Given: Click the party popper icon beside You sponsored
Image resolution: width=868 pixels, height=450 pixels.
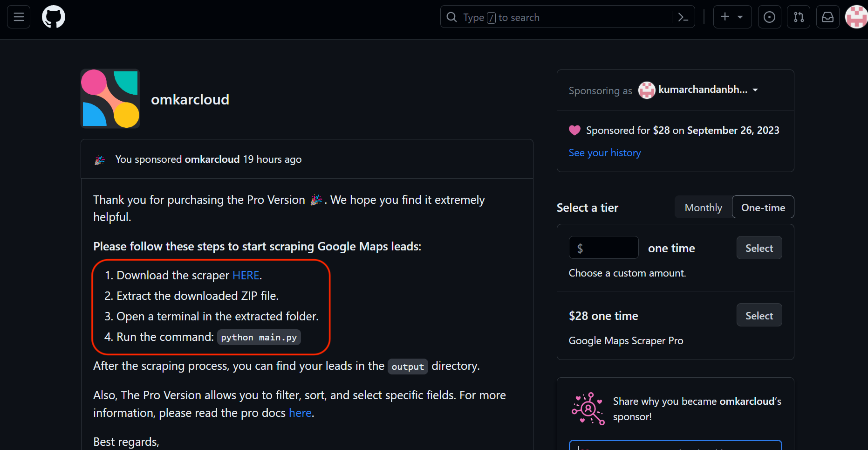Looking at the screenshot, I should click(x=100, y=159).
